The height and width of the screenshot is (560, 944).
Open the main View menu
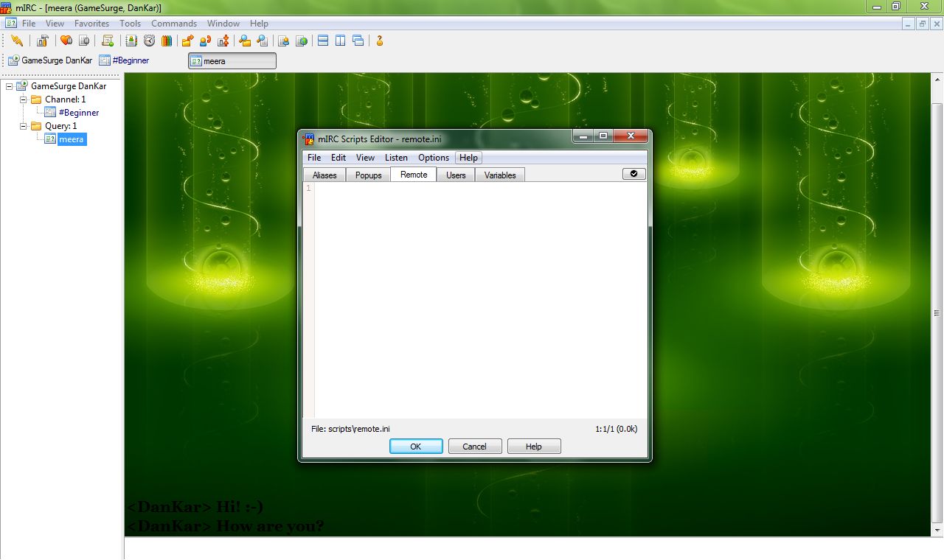[x=55, y=24]
